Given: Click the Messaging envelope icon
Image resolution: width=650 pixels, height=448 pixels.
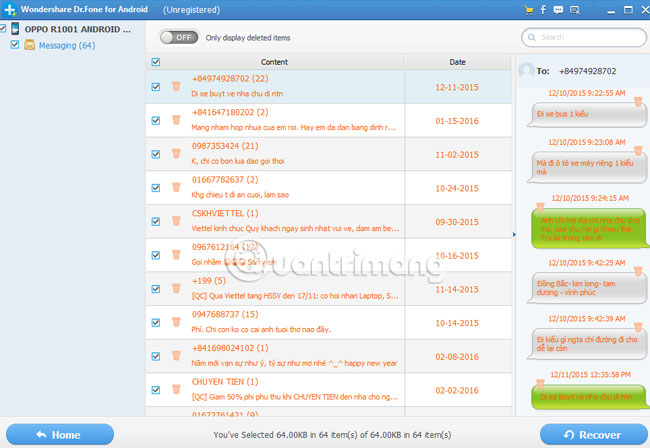Looking at the screenshot, I should pos(29,45).
